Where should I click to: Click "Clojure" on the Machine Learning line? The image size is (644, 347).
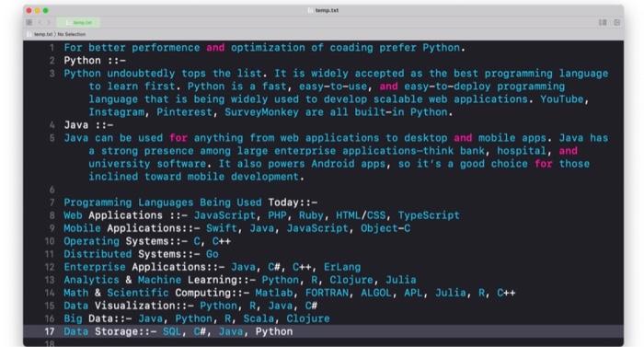click(351, 280)
